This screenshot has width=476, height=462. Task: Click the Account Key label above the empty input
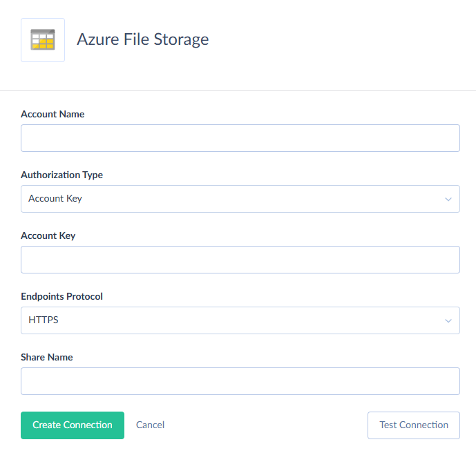coord(48,235)
